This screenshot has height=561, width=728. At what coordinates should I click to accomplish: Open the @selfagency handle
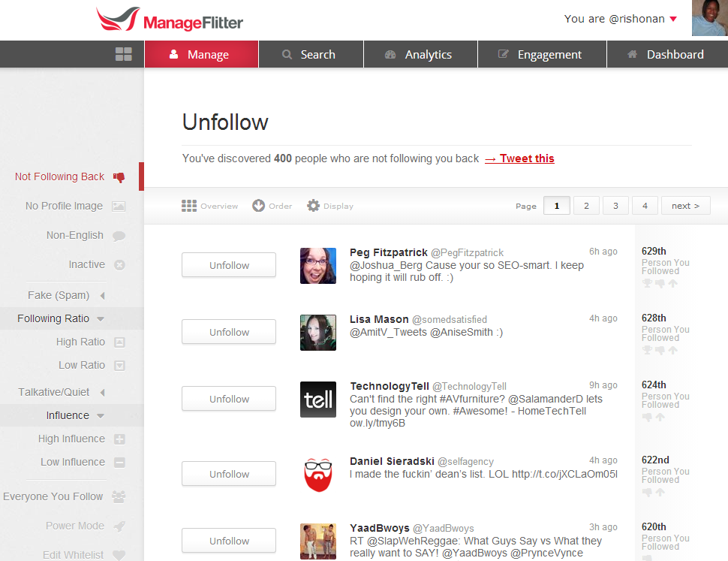465,462
